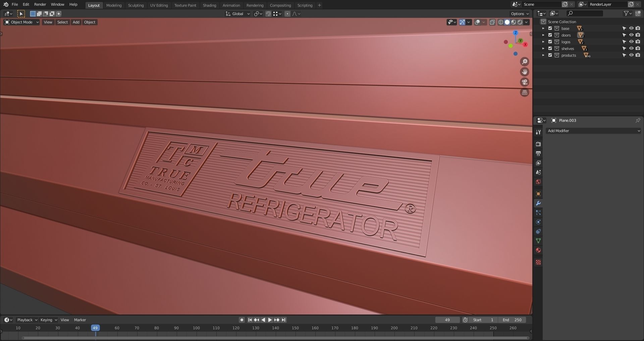Image resolution: width=644 pixels, height=341 pixels.
Task: Uncheck the shelves collection checkbox
Action: pyautogui.click(x=550, y=49)
